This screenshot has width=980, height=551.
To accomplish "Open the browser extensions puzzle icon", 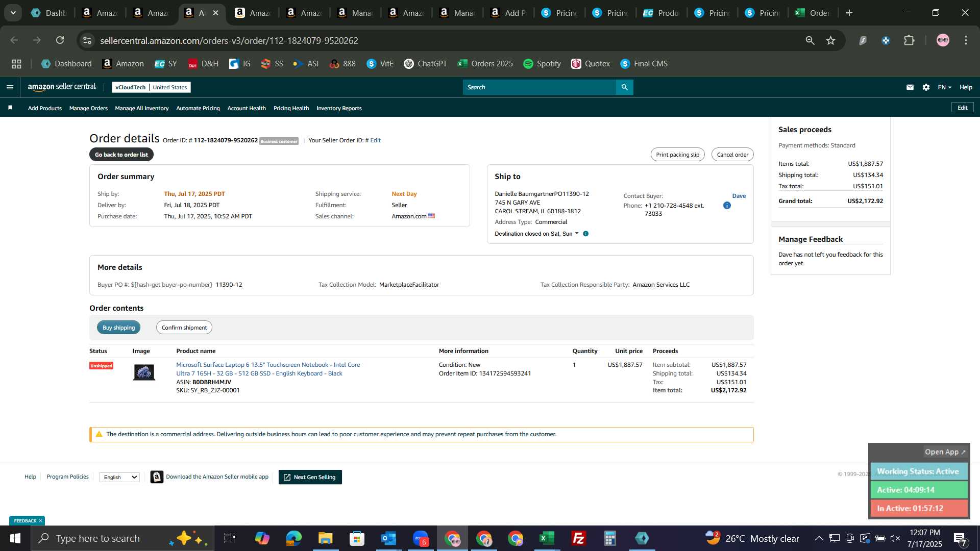I will coord(909,40).
